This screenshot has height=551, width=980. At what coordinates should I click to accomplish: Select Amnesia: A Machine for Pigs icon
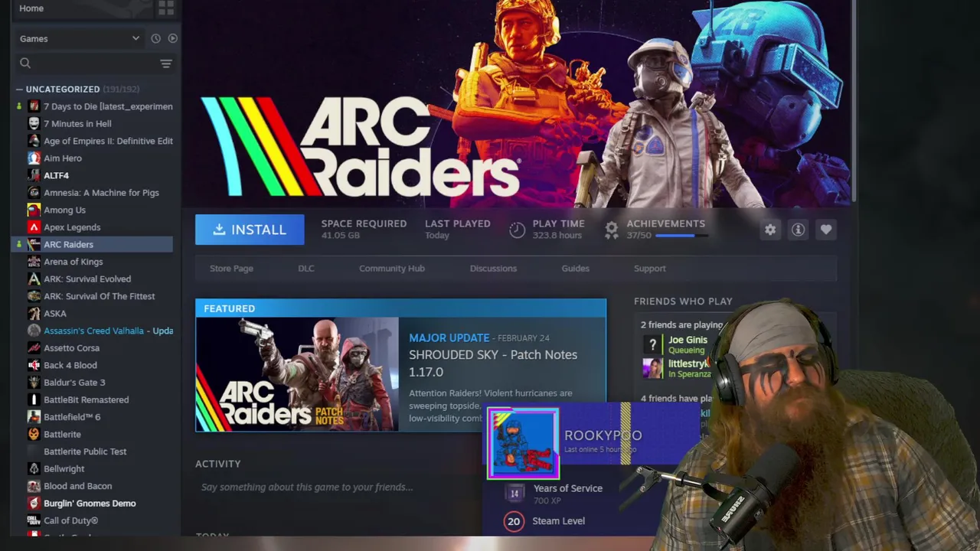coord(34,192)
